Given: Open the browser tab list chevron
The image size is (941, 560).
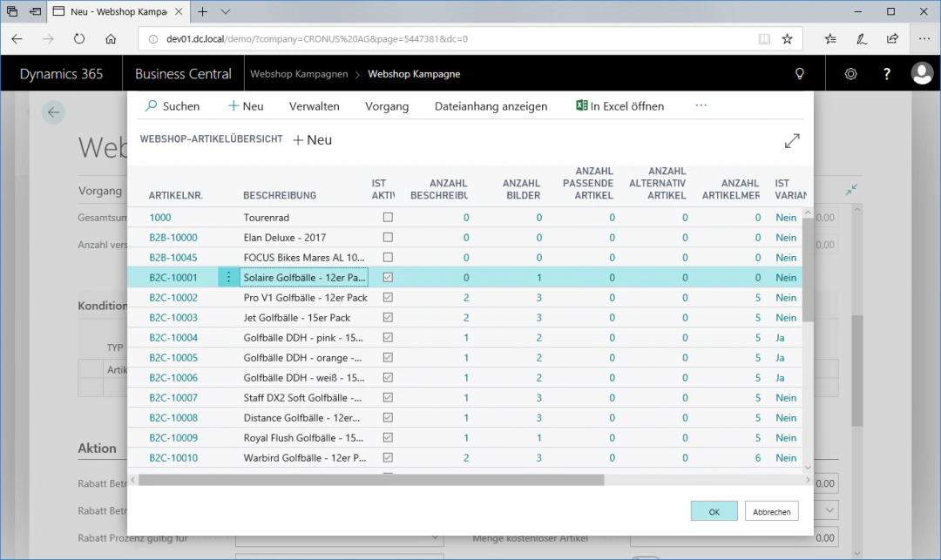Looking at the screenshot, I should 225,11.
